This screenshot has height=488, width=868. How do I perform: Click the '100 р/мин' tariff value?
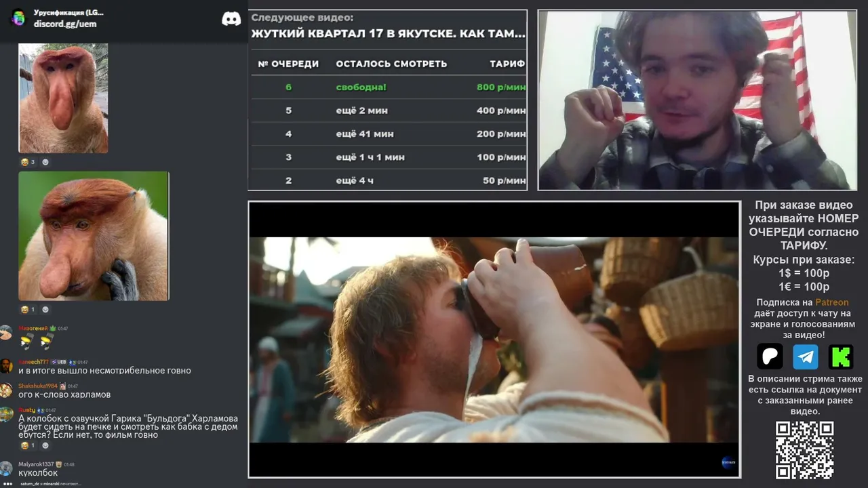click(x=501, y=157)
